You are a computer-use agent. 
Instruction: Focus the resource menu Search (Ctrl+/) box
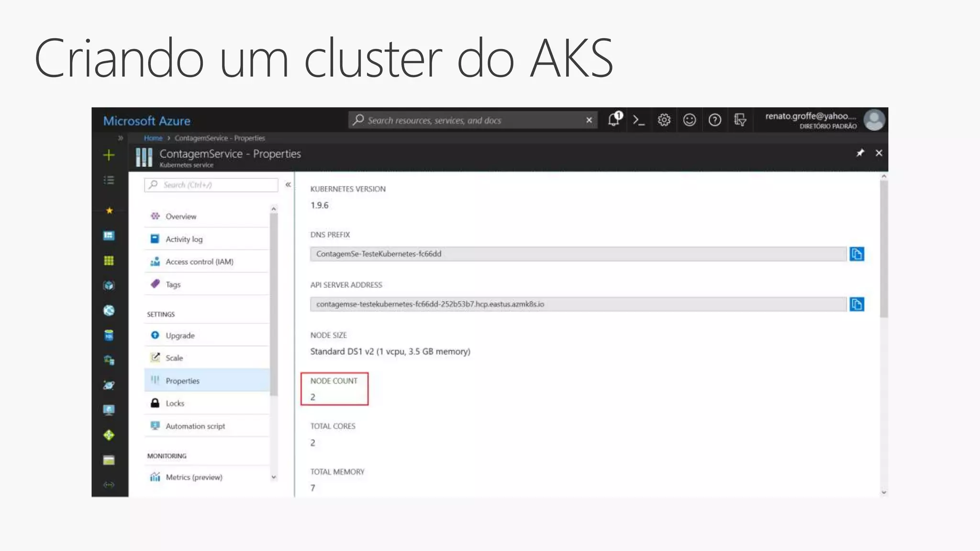[211, 185]
